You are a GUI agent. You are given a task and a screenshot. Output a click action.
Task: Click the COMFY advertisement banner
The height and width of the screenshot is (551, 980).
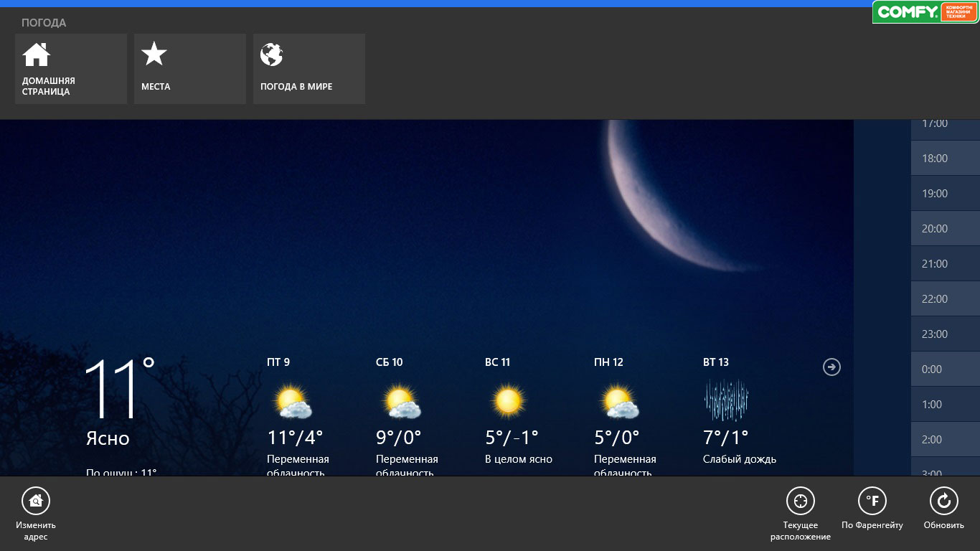925,12
